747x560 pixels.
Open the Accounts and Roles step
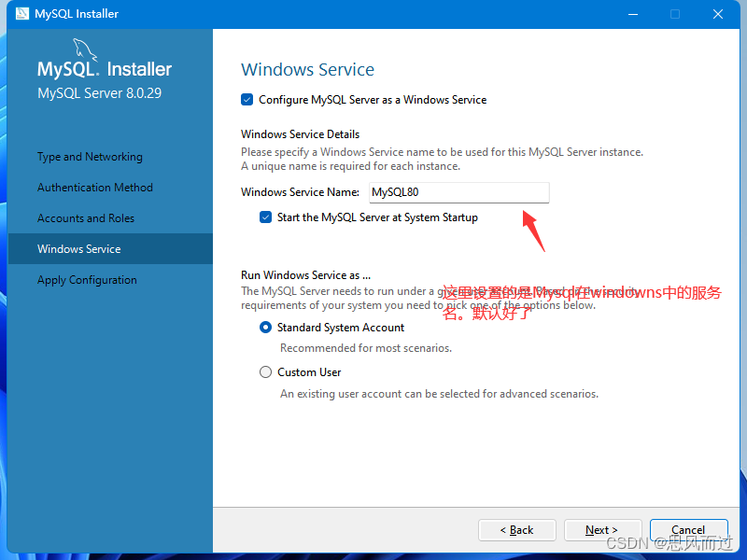(x=86, y=218)
